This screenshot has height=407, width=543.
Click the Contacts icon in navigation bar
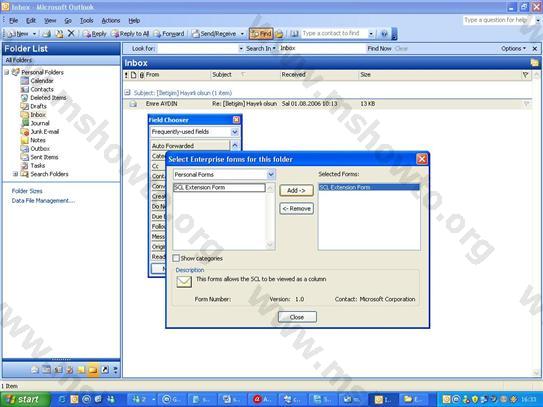tap(58, 370)
